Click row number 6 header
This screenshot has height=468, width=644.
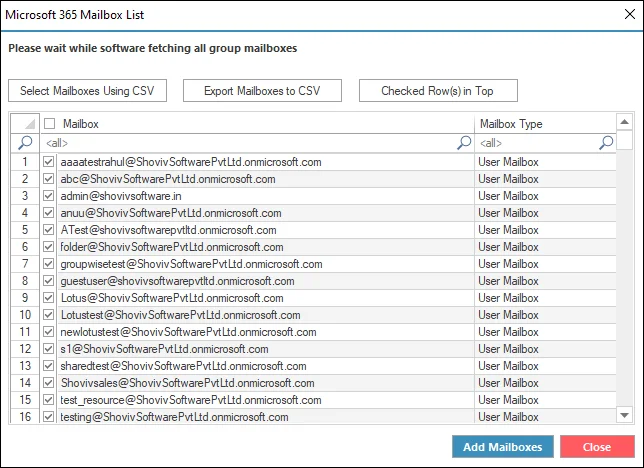pyautogui.click(x=25, y=247)
